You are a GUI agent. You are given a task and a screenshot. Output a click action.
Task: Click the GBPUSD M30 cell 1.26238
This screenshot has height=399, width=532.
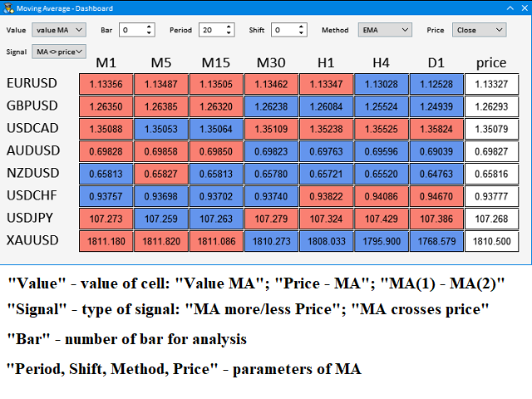pos(271,106)
